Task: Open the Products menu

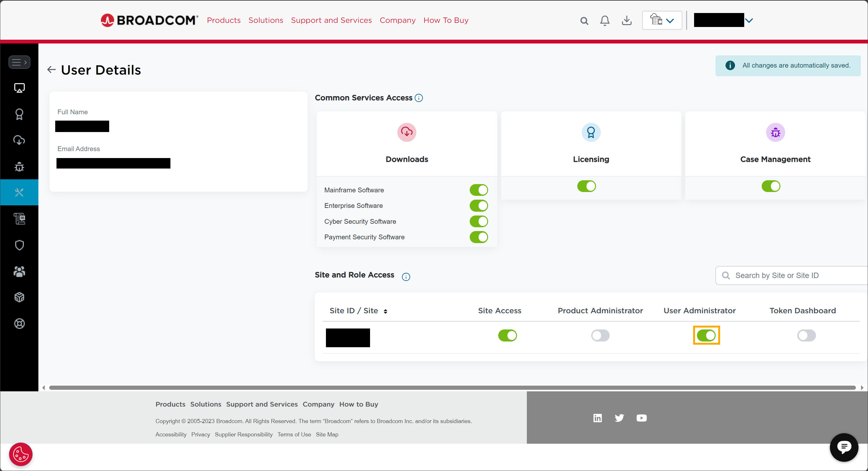Action: (223, 20)
